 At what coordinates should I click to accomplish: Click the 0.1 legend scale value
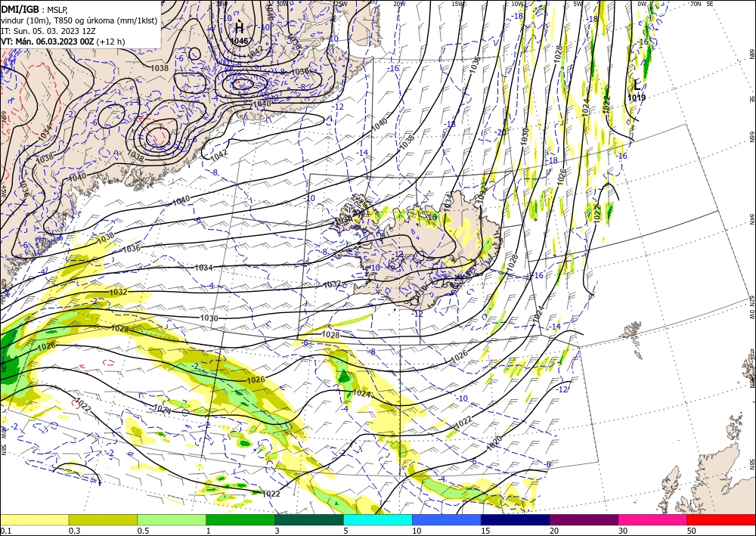point(5,531)
